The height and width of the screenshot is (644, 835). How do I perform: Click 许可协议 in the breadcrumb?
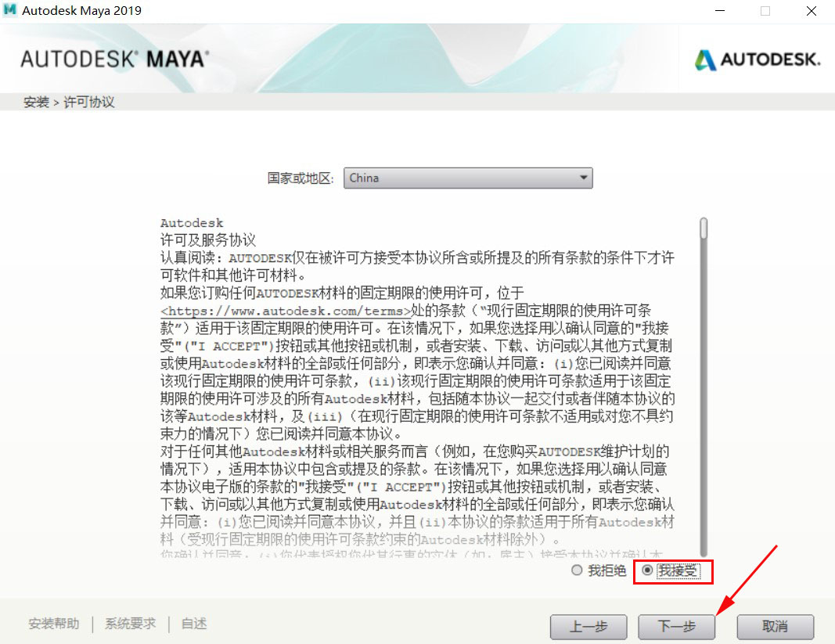89,102
